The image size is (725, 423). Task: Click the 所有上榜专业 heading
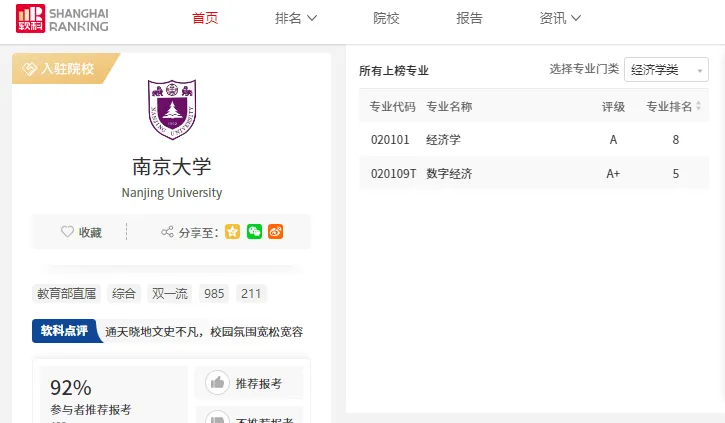394,71
